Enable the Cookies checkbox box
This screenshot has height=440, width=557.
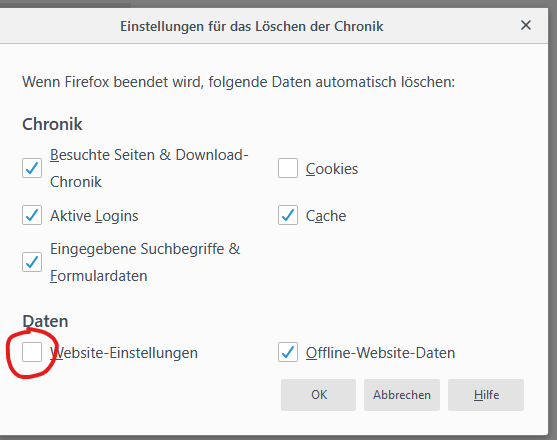[288, 168]
